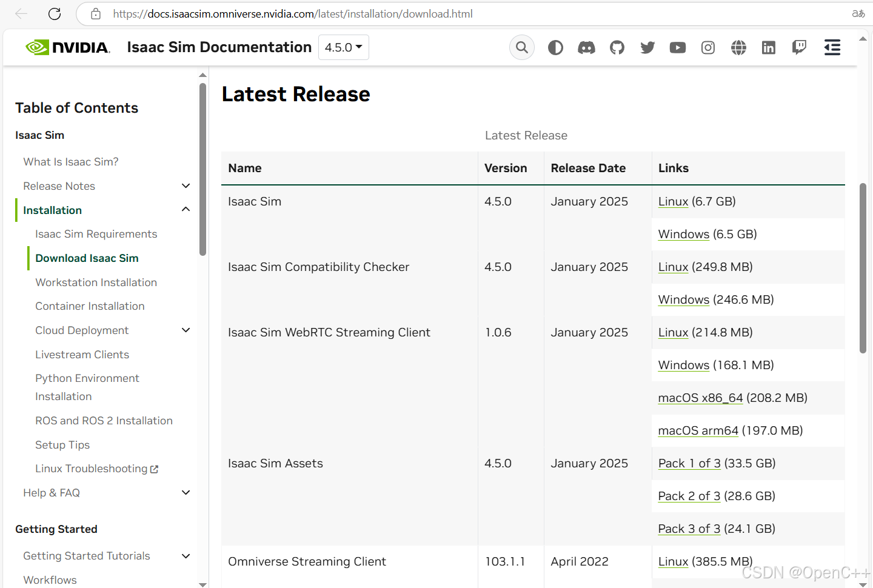This screenshot has height=588, width=873.
Task: Download Isaac Sim Linux (6.7 GB)
Action: [673, 201]
